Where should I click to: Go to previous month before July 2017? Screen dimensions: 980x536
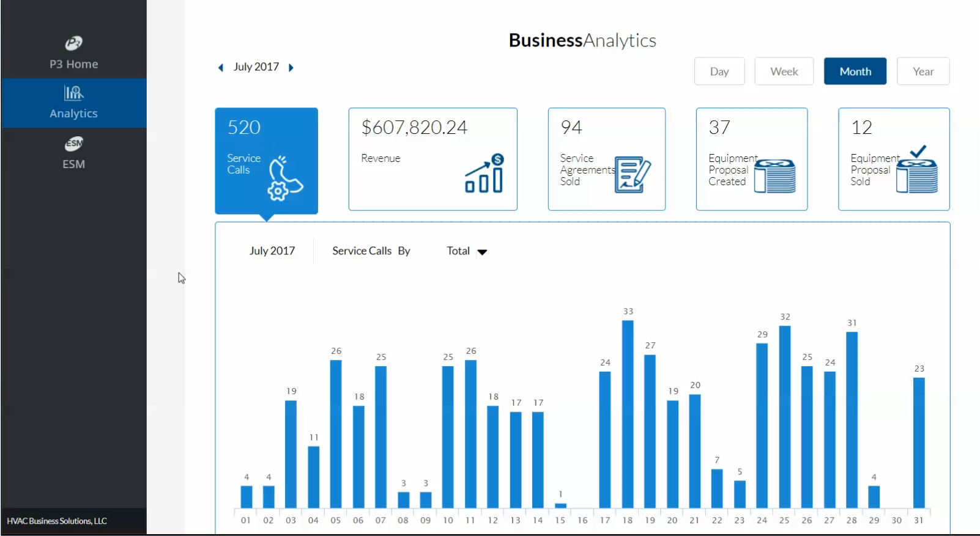point(221,68)
